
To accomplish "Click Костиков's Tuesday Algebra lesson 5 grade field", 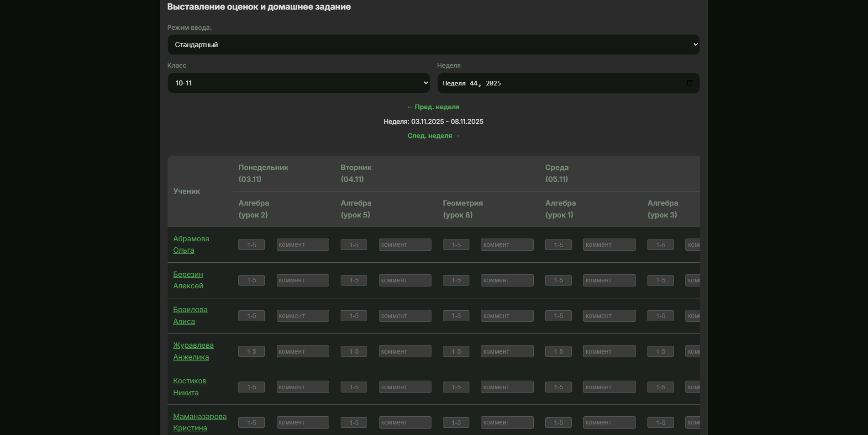I will click(x=354, y=387).
